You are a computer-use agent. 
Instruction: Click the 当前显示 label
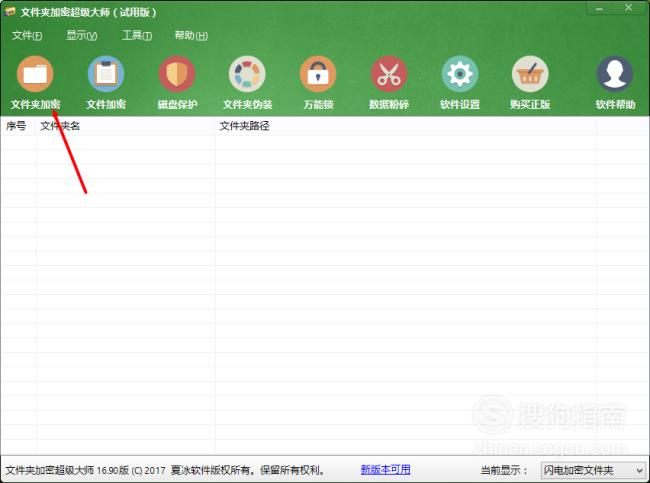[504, 471]
